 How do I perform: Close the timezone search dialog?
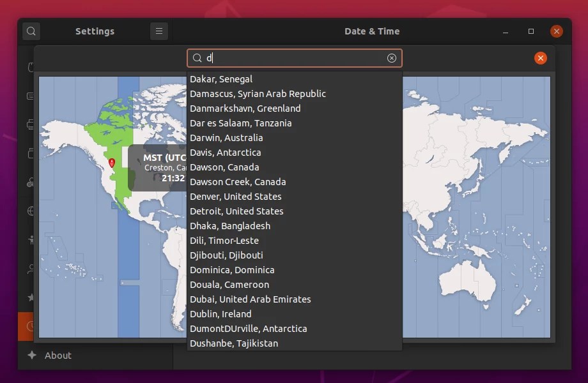coord(541,58)
